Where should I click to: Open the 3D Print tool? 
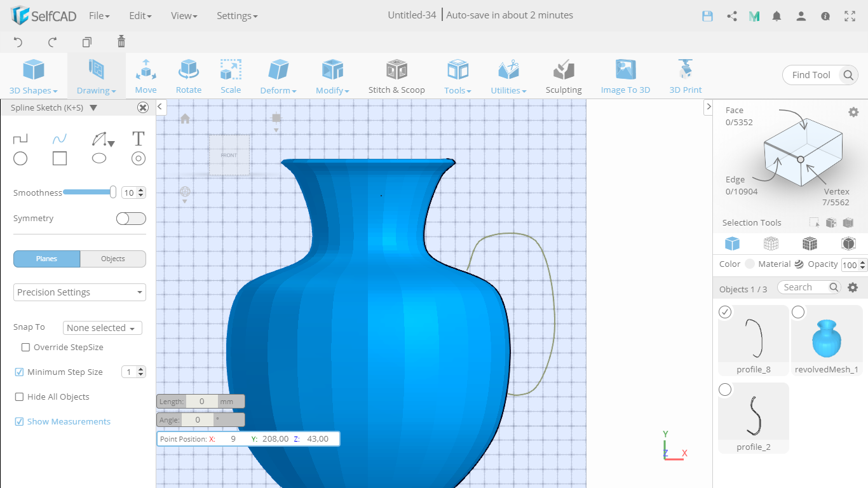coord(686,76)
